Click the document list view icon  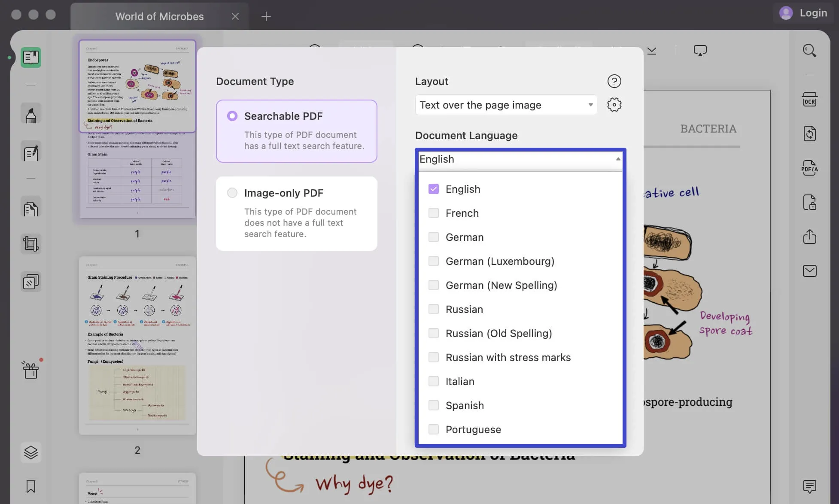[31, 58]
